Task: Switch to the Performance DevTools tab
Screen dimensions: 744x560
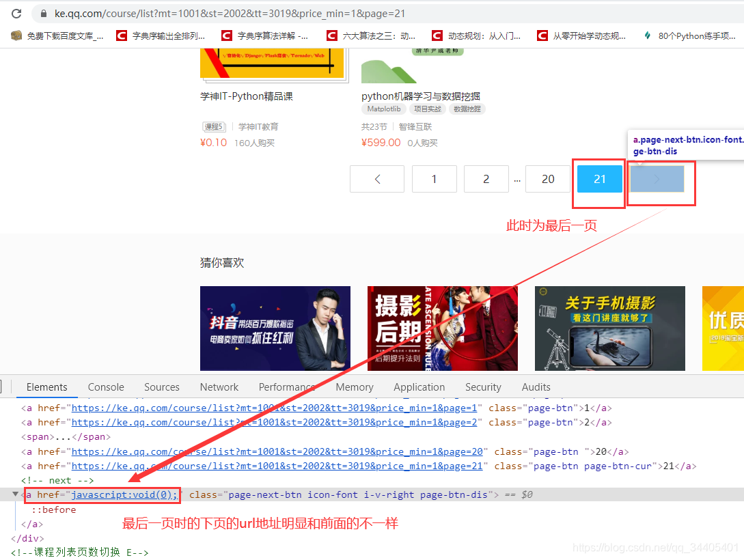Action: [287, 387]
